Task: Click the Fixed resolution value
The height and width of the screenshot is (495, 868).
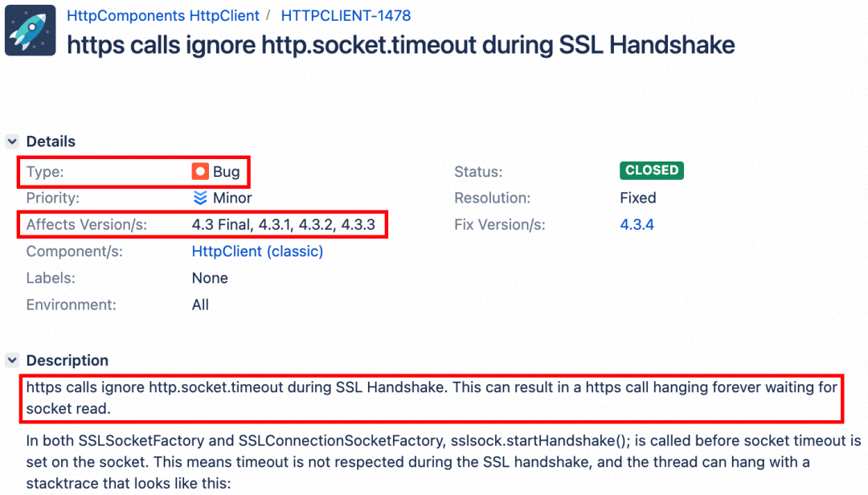Action: pos(638,198)
